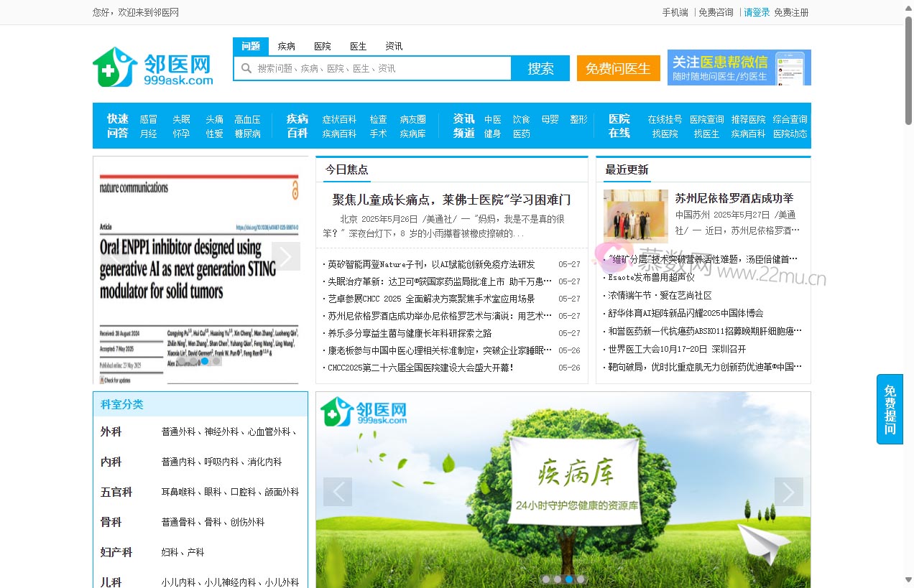Click the 在线挂号 hospital link
This screenshot has width=914, height=588.
[665, 118]
